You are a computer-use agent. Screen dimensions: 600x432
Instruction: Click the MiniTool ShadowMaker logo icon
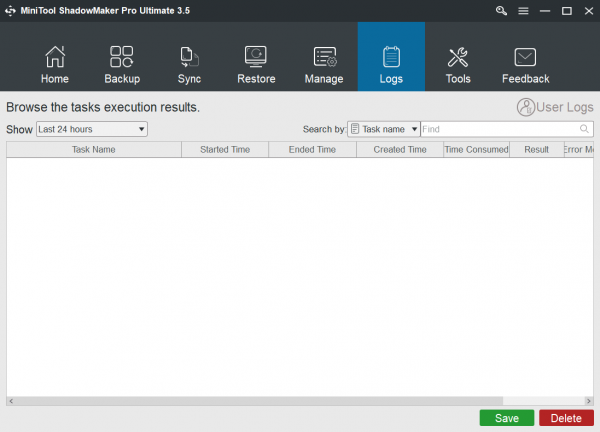[x=10, y=11]
